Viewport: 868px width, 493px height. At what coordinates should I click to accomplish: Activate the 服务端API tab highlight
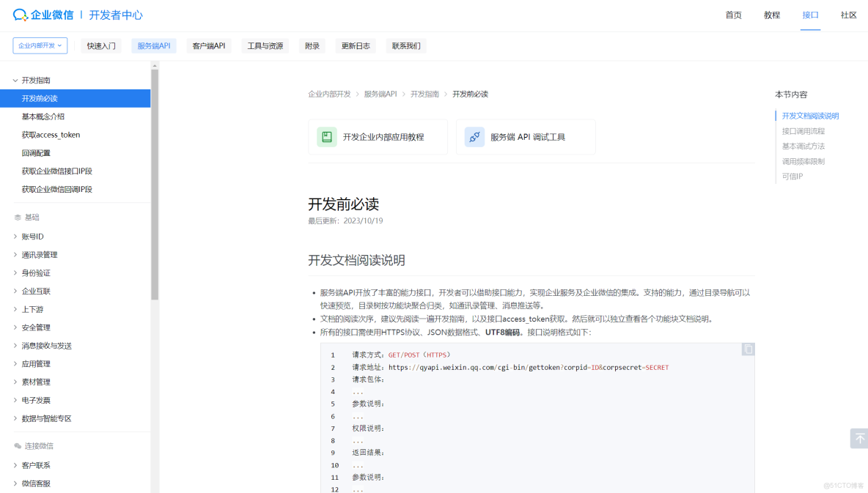click(x=153, y=45)
